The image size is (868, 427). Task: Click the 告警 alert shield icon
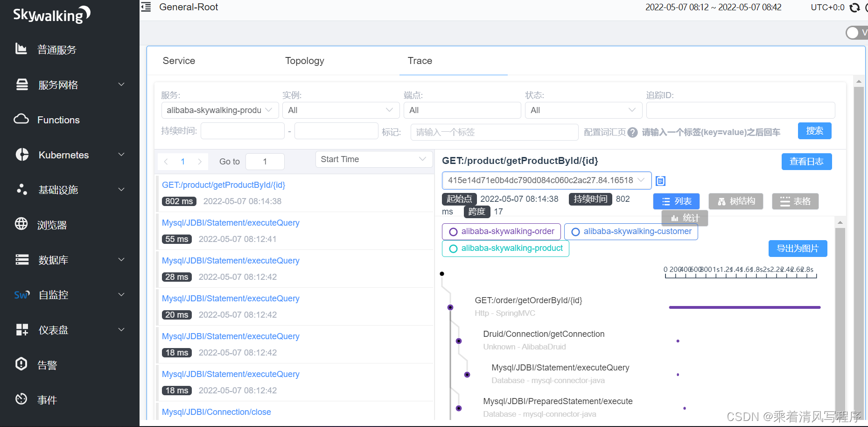(x=21, y=364)
